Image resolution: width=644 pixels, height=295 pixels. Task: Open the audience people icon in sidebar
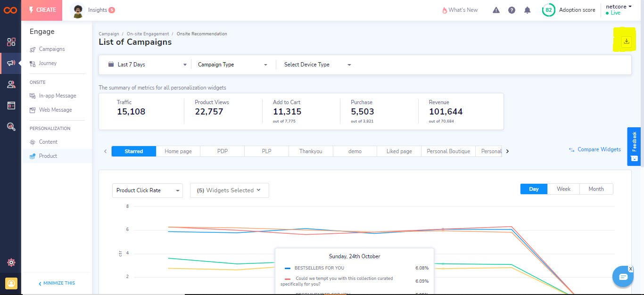click(x=11, y=84)
